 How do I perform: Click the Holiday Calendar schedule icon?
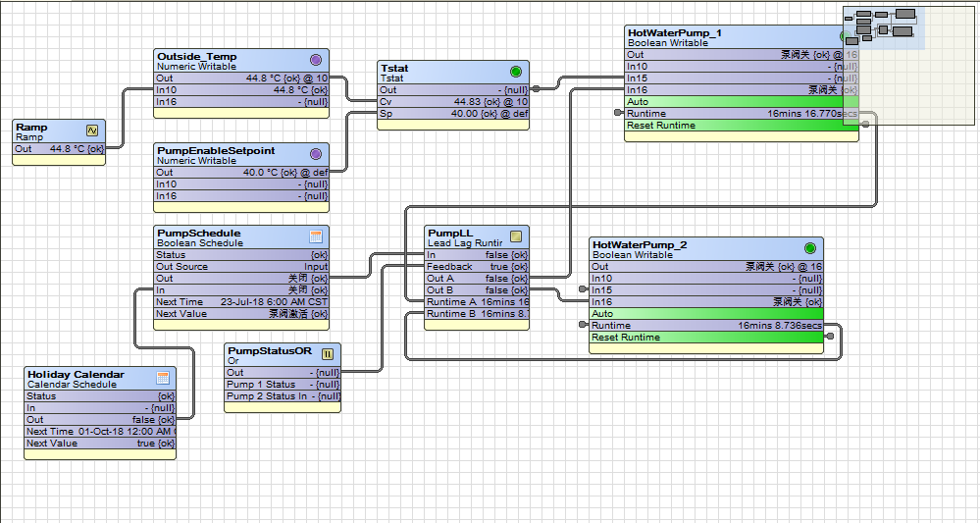[x=163, y=378]
